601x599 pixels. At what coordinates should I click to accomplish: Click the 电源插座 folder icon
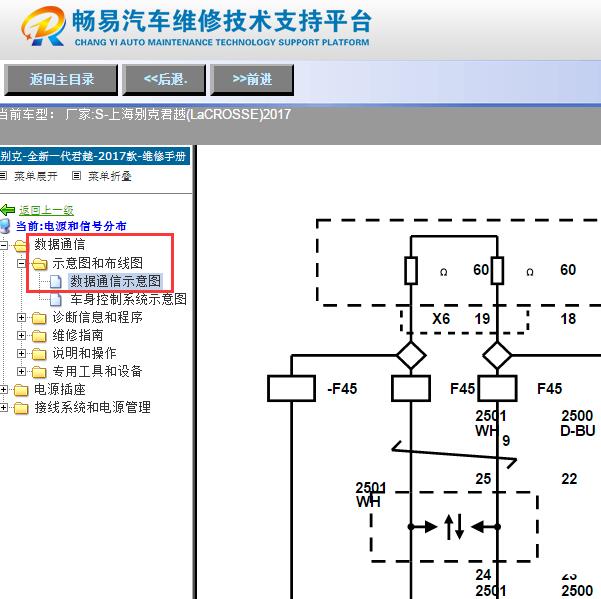click(x=21, y=390)
